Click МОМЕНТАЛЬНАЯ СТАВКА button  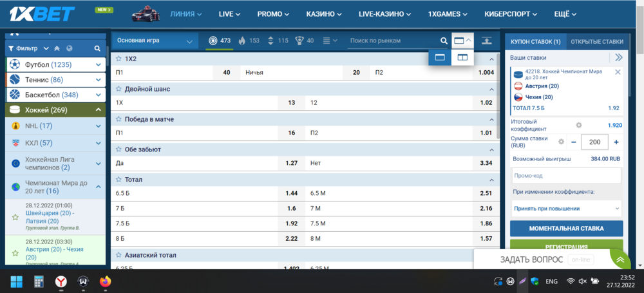point(566,229)
